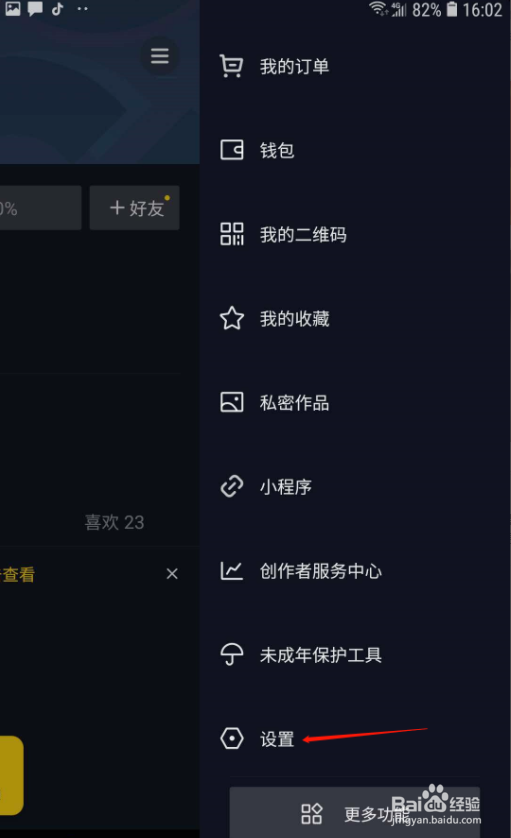Tap the hexagon settings icon
511x838 pixels.
click(x=231, y=739)
